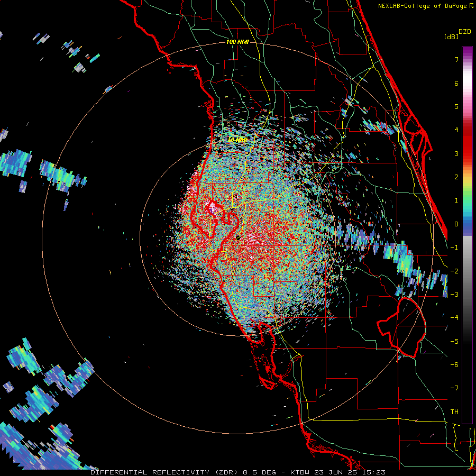Click the bottom title 'DIFFERENTIAL REFLECTIVITY (ZDR) 0.5 DEG'
The image size is (476, 476).
click(183, 472)
